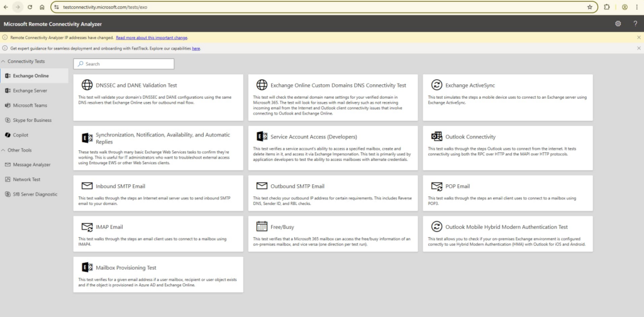Open Message Analyzer tool

point(30,165)
